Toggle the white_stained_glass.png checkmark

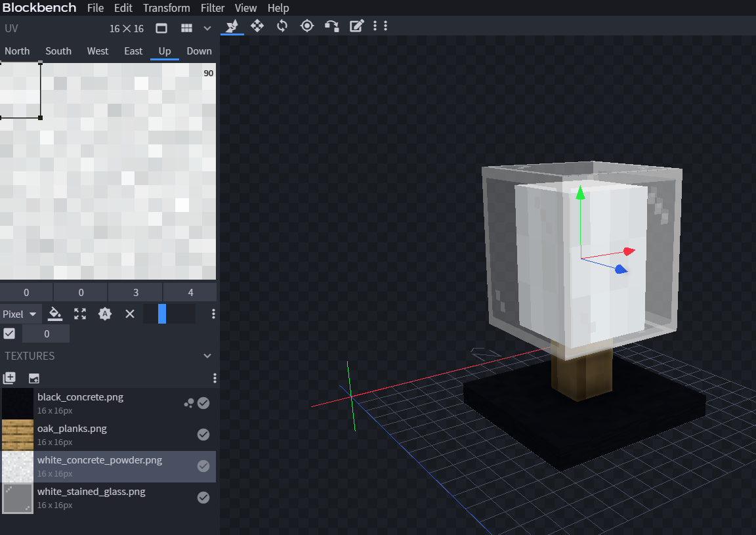(203, 497)
